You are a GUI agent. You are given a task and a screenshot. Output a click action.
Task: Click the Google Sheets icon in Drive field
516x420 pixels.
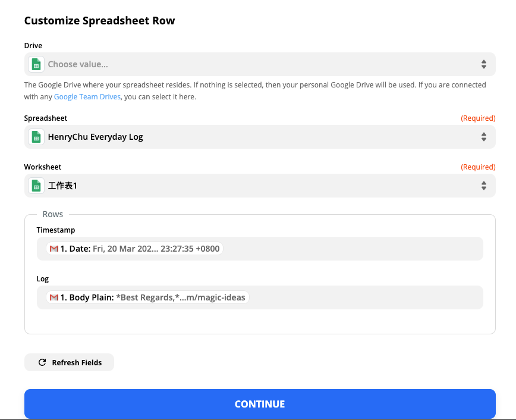36,64
